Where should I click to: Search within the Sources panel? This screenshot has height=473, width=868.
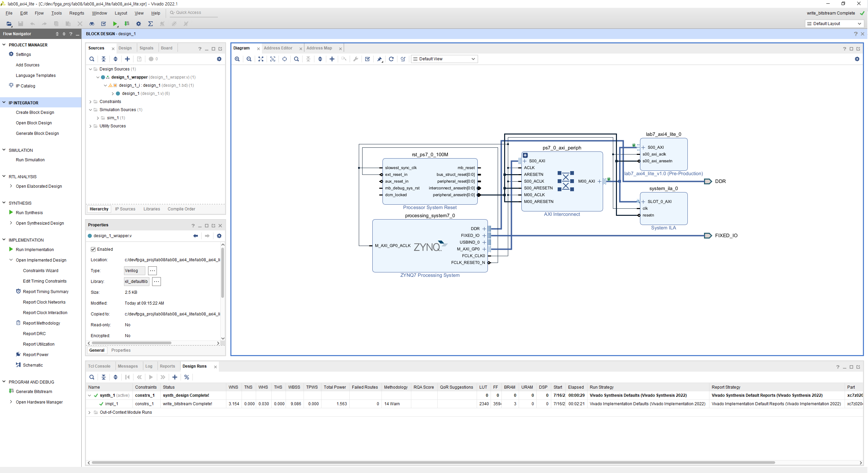click(92, 59)
